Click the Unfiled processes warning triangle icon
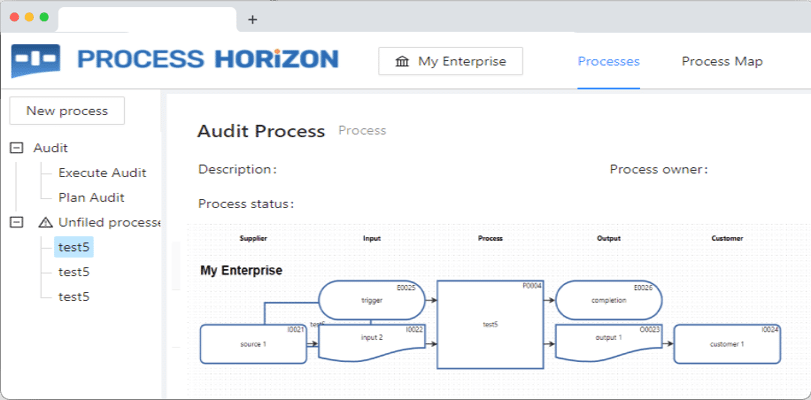The height and width of the screenshot is (400, 811). coord(44,222)
